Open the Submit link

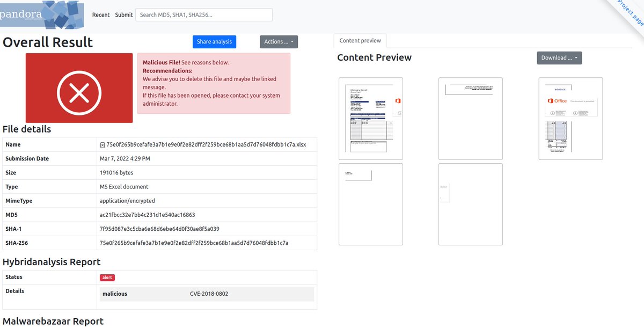coord(124,15)
